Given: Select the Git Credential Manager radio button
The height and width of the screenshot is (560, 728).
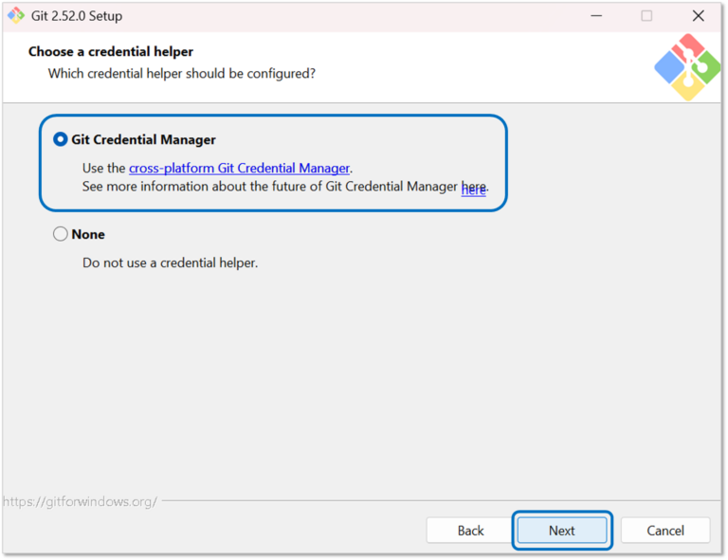Looking at the screenshot, I should click(61, 140).
